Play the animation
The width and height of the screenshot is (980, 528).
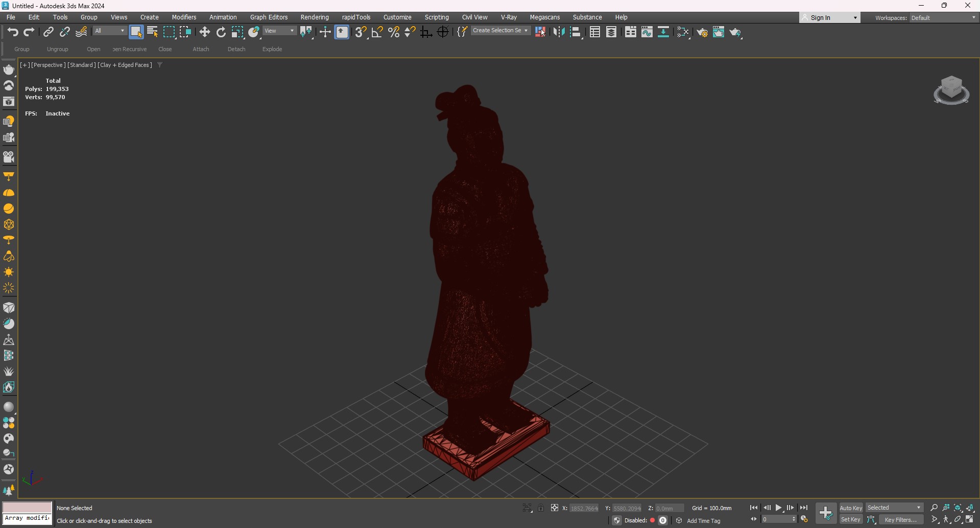(779, 508)
